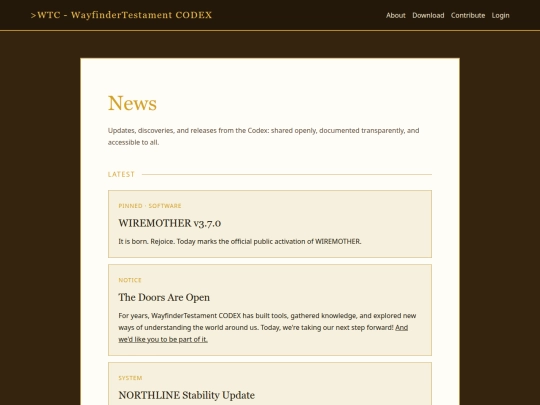Click the LATEST section label
Viewport: 540px width, 405px height.
pyautogui.click(x=121, y=174)
